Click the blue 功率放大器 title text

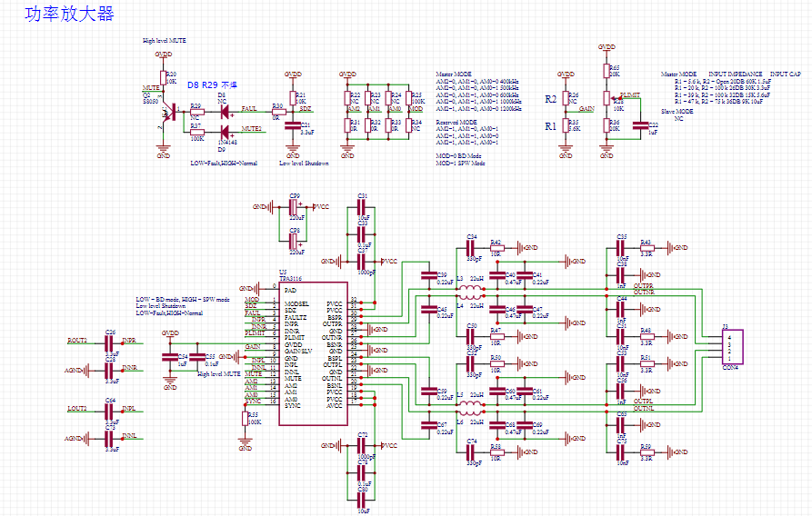tap(69, 14)
